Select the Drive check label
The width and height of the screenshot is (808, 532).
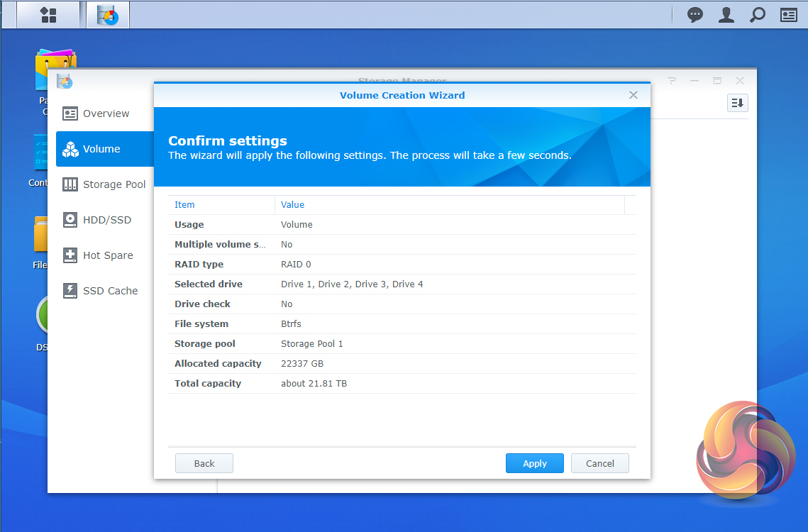(202, 304)
